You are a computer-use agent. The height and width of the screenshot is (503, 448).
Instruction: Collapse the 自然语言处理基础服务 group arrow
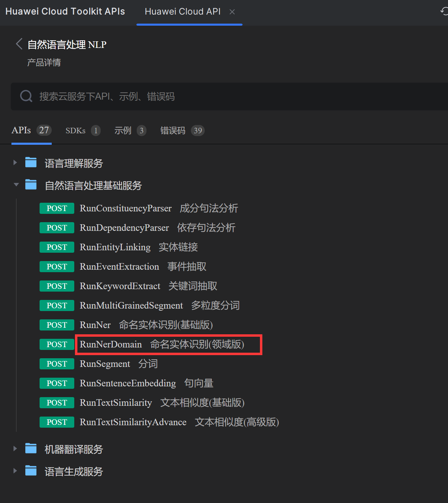pyautogui.click(x=16, y=185)
